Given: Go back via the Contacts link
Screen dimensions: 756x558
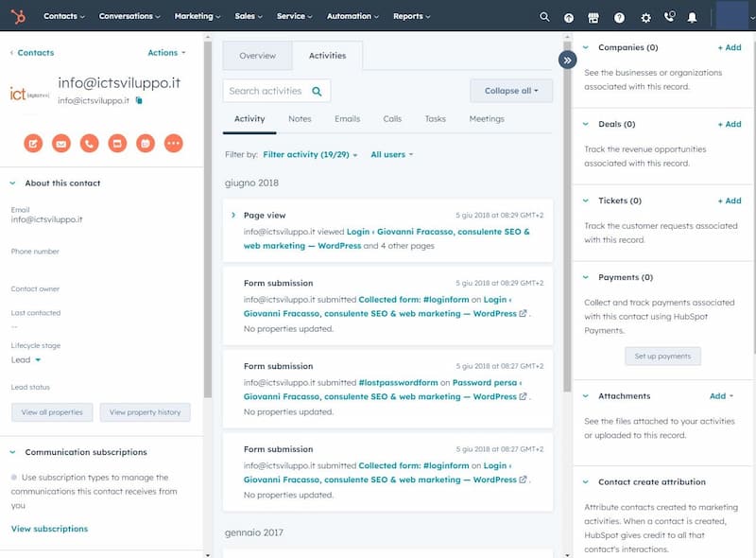Looking at the screenshot, I should point(32,53).
